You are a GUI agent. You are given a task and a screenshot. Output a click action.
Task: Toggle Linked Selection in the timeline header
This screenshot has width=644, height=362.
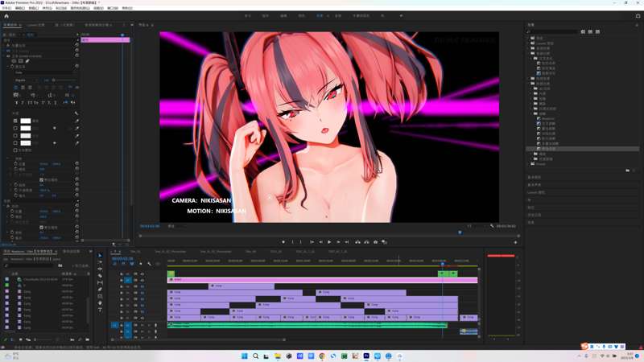(132, 264)
